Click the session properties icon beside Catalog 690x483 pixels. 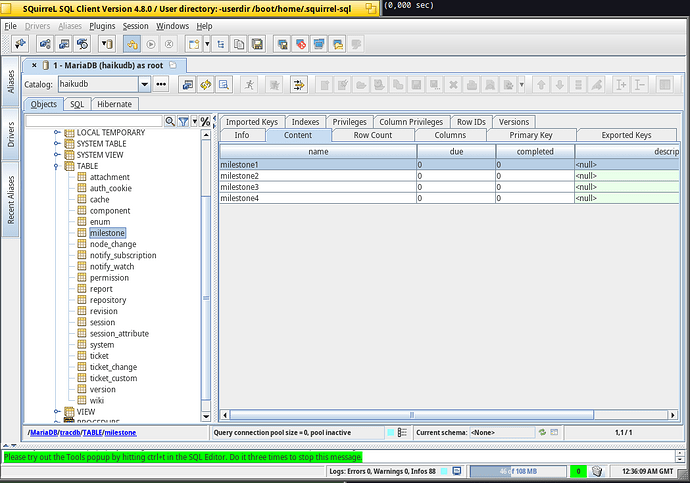click(x=187, y=84)
